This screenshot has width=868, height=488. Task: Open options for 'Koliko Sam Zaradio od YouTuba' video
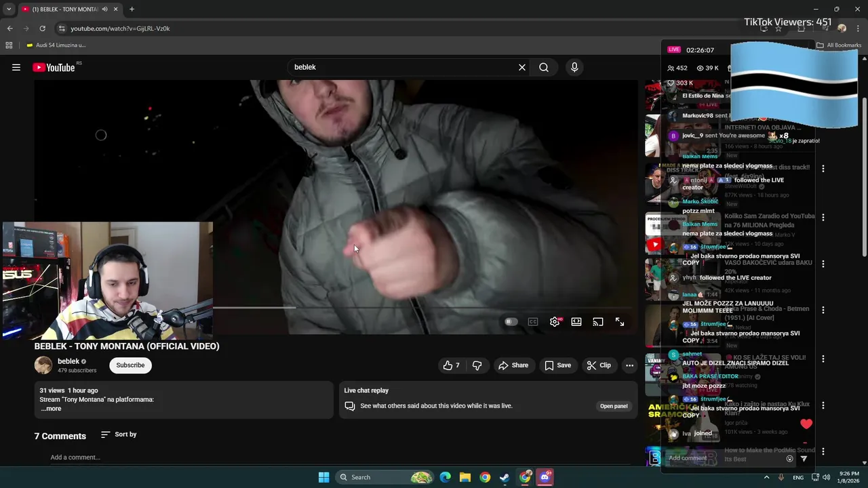(823, 218)
